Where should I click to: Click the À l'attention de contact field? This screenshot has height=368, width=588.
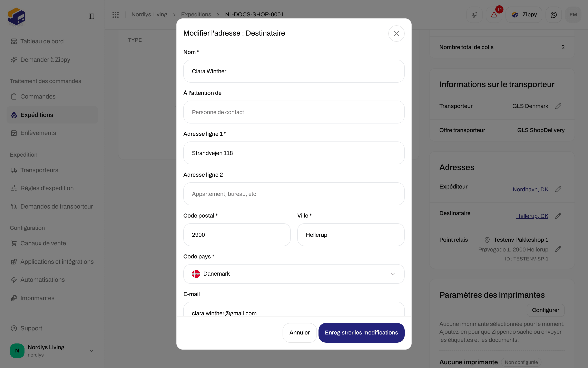click(294, 112)
